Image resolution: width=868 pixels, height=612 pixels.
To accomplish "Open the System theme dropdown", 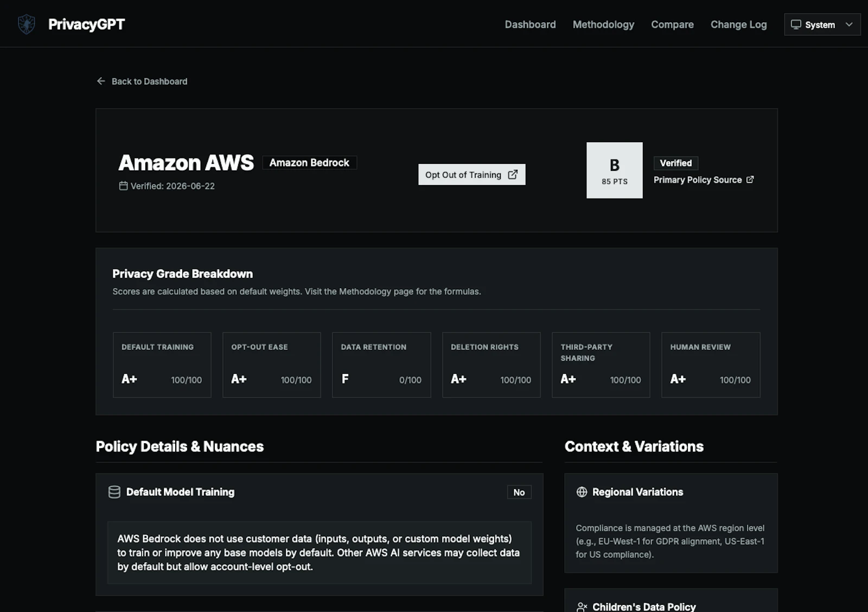I will (x=822, y=24).
